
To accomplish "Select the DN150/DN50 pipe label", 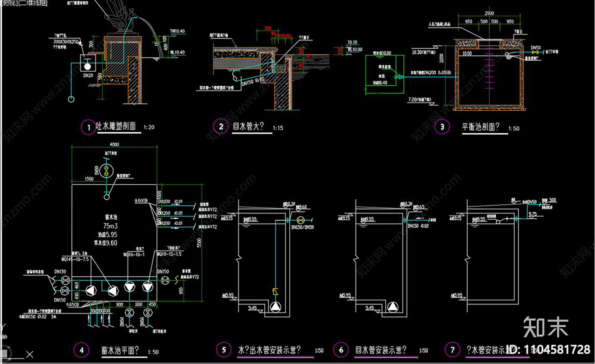I will pos(302,227).
